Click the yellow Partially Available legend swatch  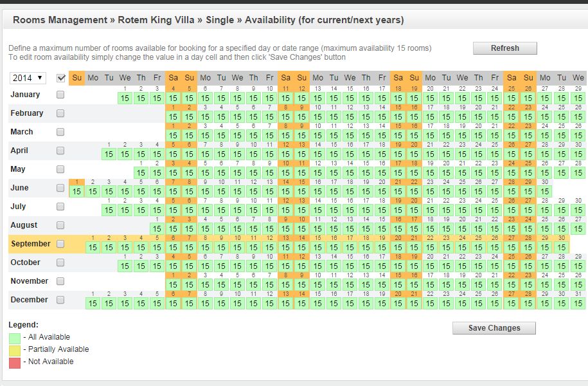tap(15, 351)
